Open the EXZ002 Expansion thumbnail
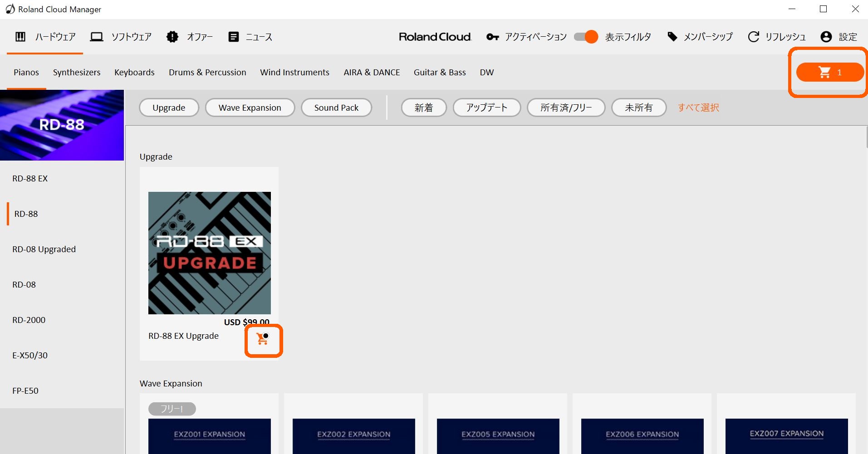868x454 pixels. coord(354,436)
